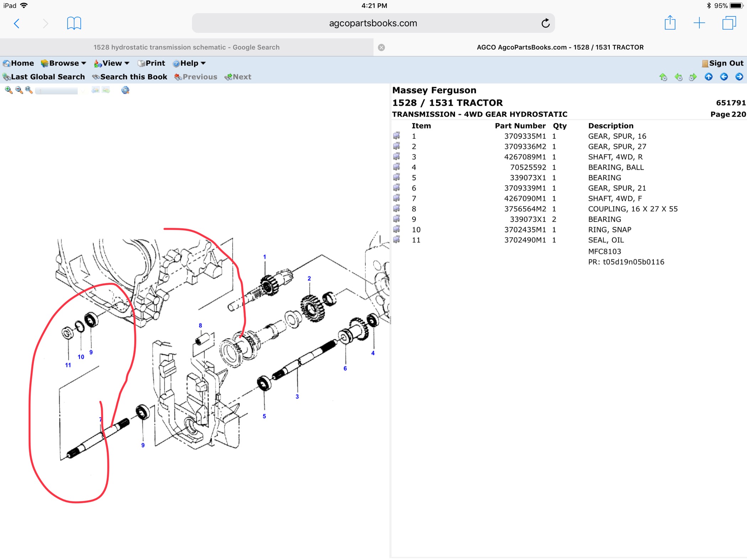Viewport: 747px width, 560px height.
Task: Open Last Global Search
Action: tap(44, 77)
